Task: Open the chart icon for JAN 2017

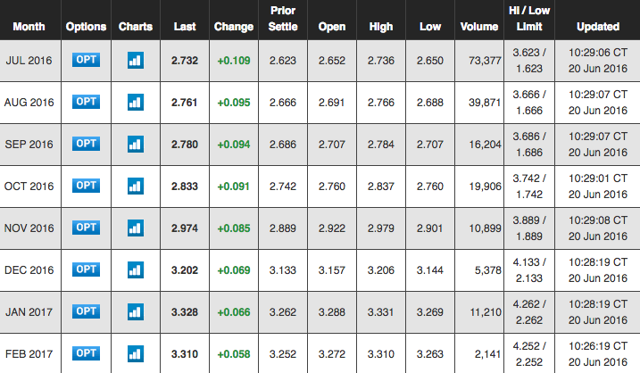Action: [136, 312]
